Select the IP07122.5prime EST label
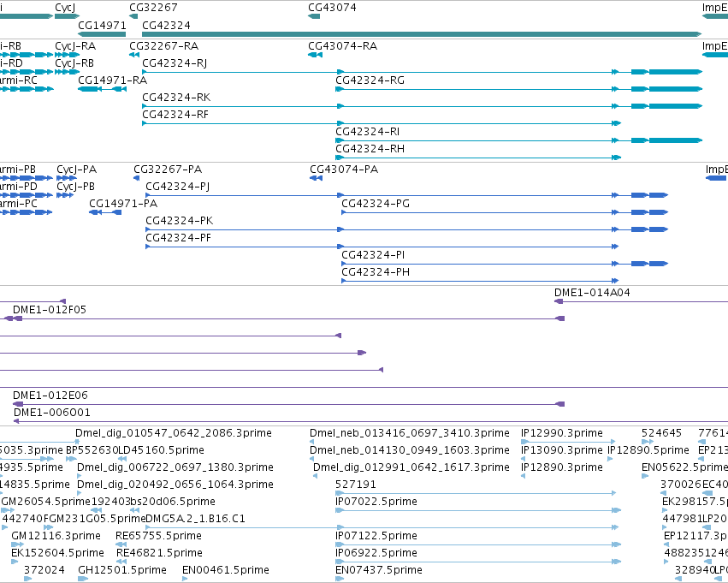 click(376, 537)
